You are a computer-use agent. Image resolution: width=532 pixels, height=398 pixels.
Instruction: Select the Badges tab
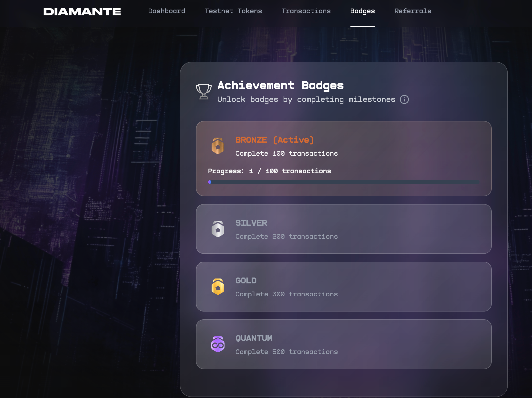pyautogui.click(x=362, y=11)
